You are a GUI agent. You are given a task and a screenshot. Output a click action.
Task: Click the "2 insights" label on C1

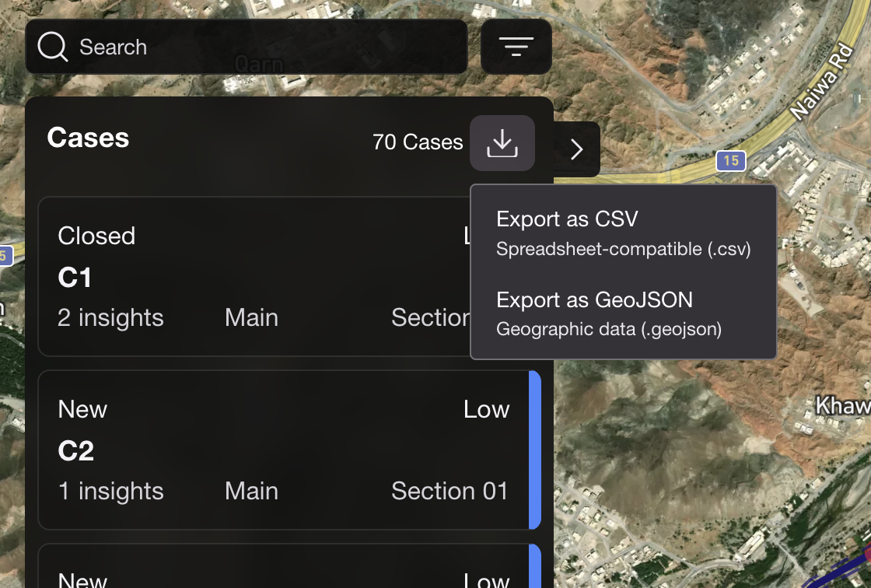[110, 317]
